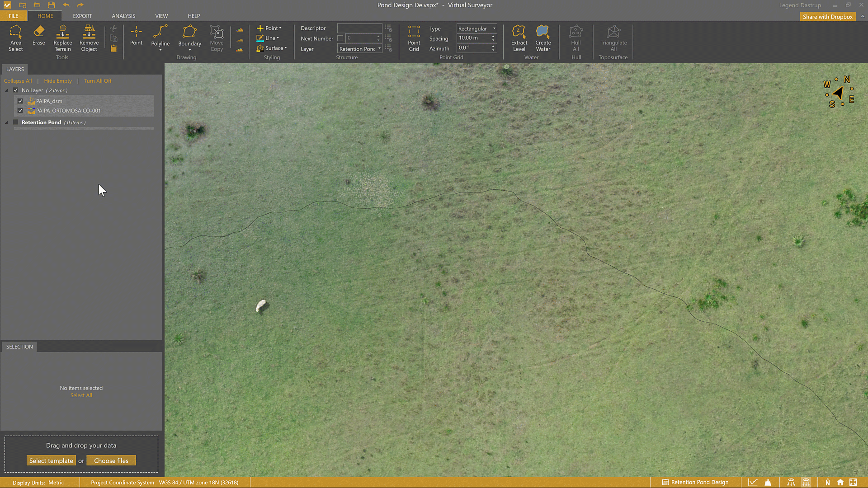The image size is (868, 488).
Task: Switch to the ANALYSIS ribbon tab
Action: (123, 16)
